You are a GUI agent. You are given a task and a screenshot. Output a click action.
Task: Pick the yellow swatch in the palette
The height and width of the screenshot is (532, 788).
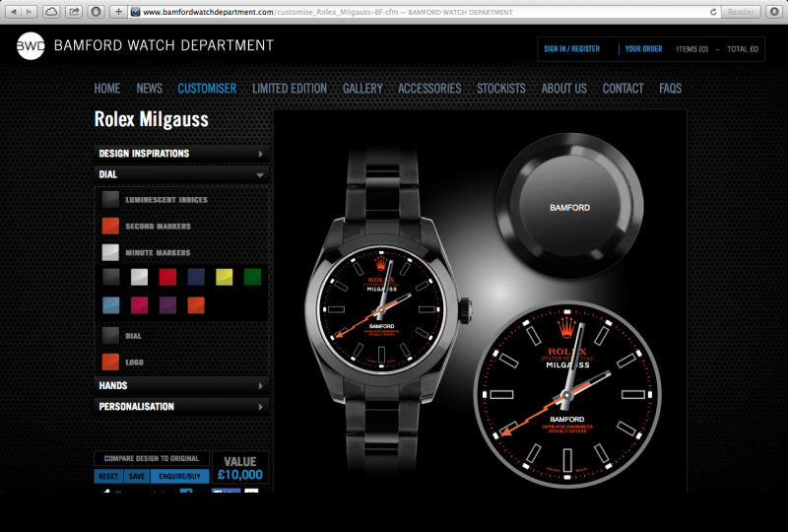pos(225,277)
